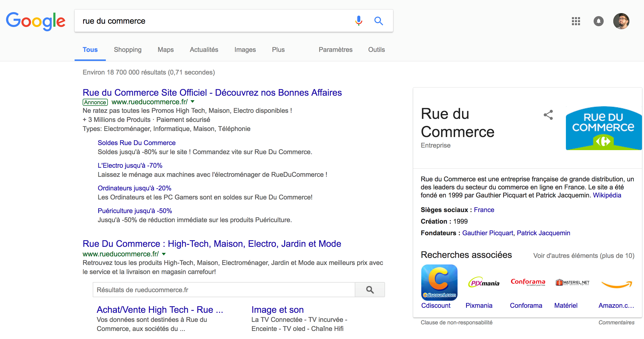Click the search magnifier icon
Screen dimensions: 644x339
pyautogui.click(x=379, y=21)
